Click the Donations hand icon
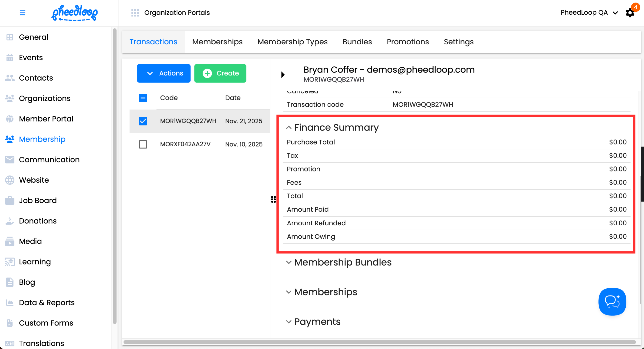644x349 pixels. point(10,221)
